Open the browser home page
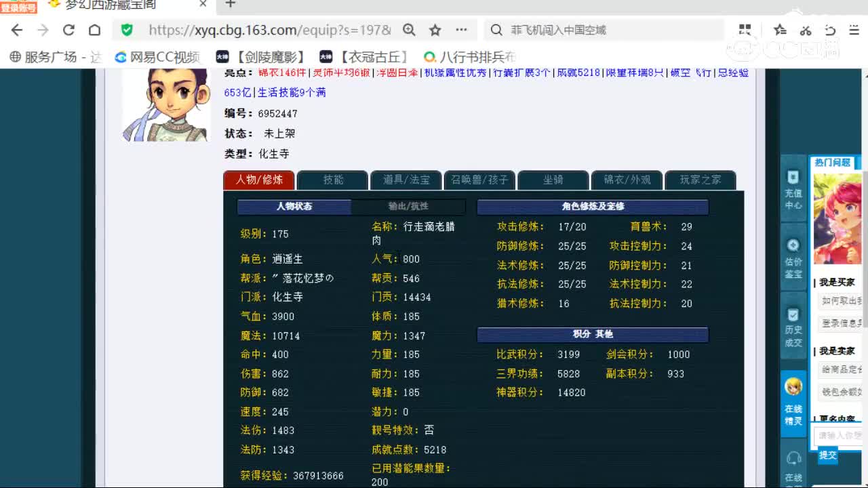This screenshot has height=488, width=868. [95, 30]
